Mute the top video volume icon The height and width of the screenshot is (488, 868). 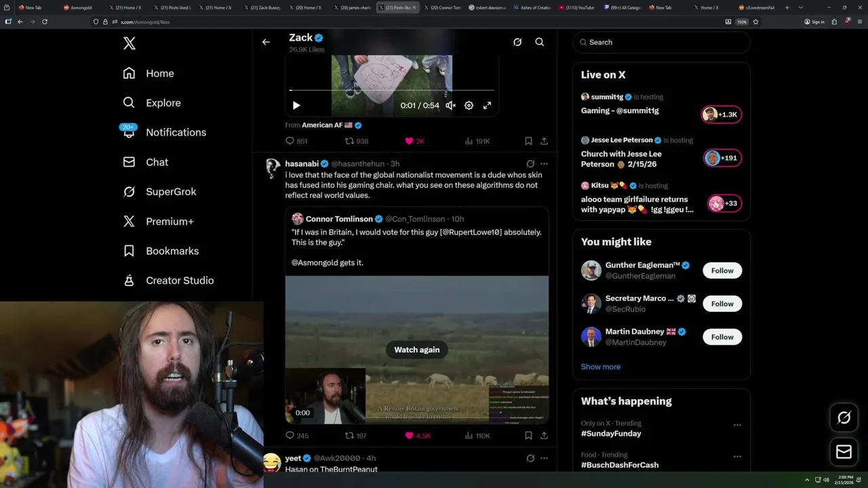point(450,105)
